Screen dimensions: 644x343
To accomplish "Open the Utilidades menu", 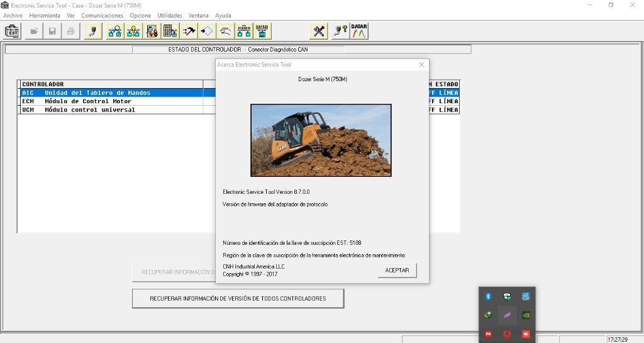I will point(170,16).
